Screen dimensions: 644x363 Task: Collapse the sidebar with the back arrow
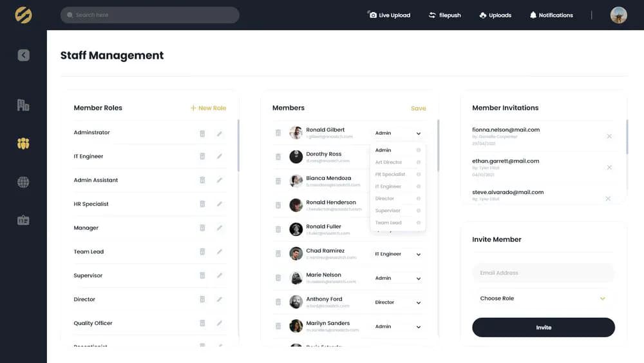coord(23,55)
